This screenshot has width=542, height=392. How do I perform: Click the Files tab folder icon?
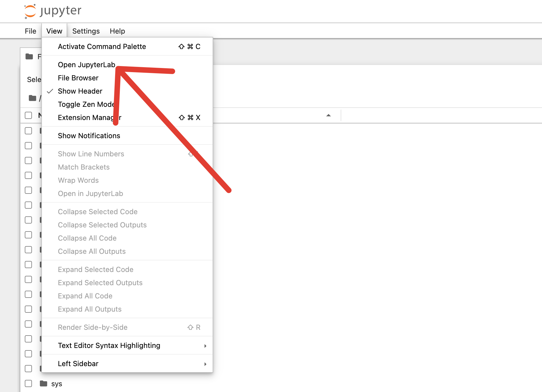(29, 57)
